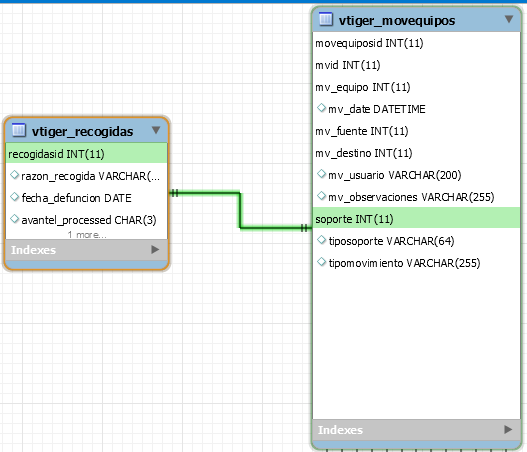
Task: Click the vtiger_movequipos table title
Action: [397, 20]
